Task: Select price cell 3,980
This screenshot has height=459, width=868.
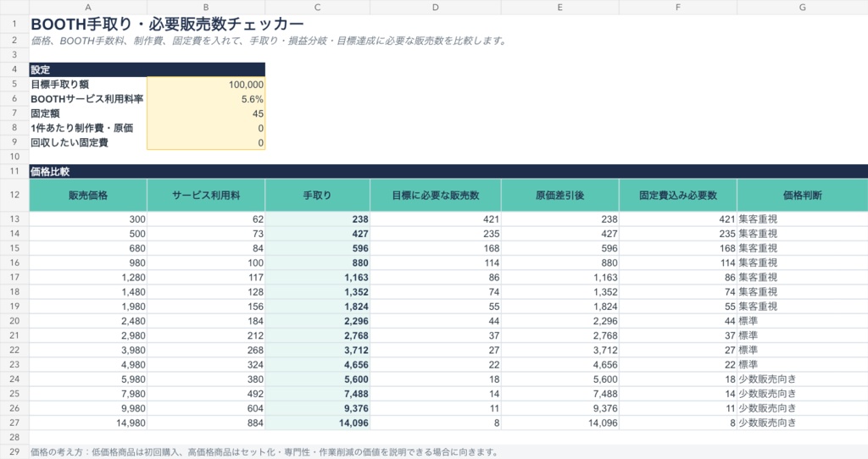Action: tap(88, 350)
